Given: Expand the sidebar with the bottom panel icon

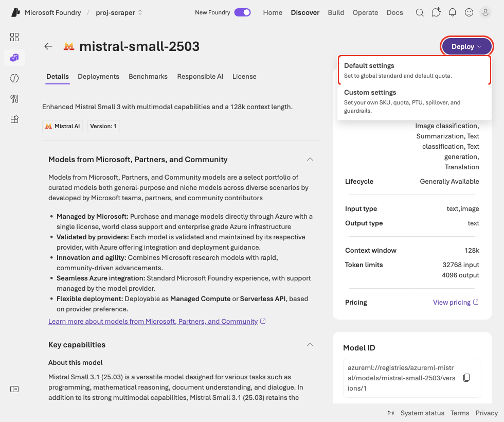Looking at the screenshot, I should [14, 389].
